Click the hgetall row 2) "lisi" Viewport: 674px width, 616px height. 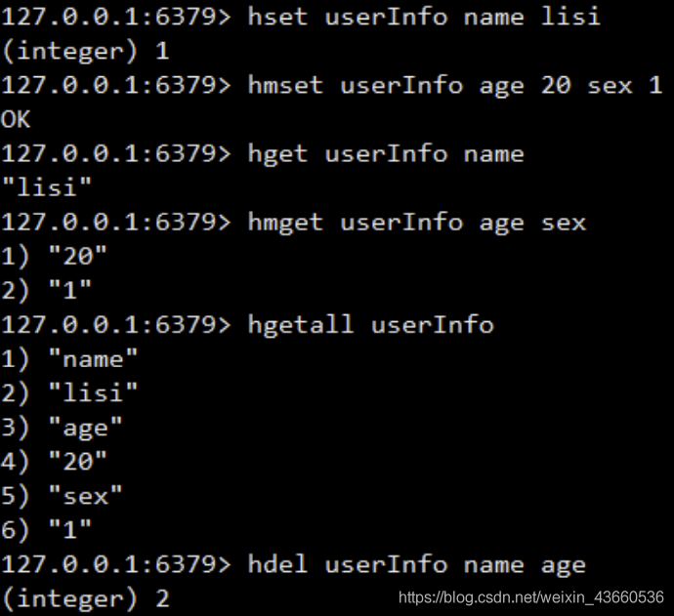[69, 392]
